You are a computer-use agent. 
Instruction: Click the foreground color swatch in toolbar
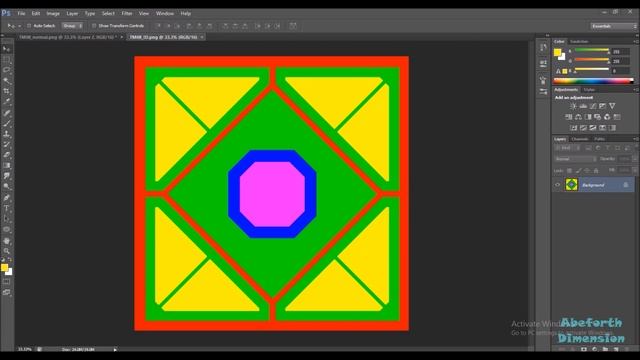[4, 268]
